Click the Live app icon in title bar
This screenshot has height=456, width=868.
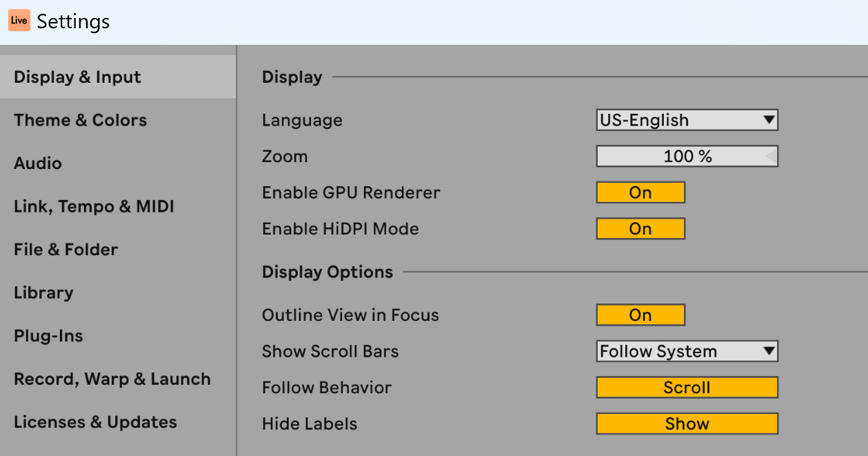pos(19,21)
